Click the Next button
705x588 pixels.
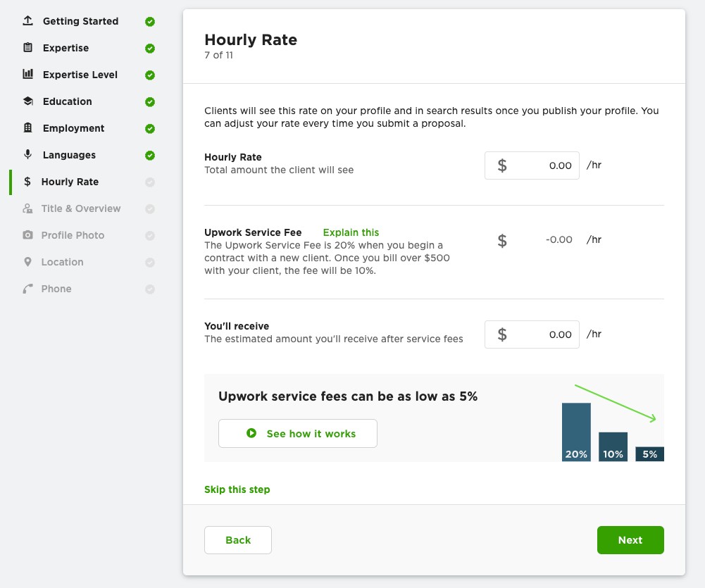630,539
